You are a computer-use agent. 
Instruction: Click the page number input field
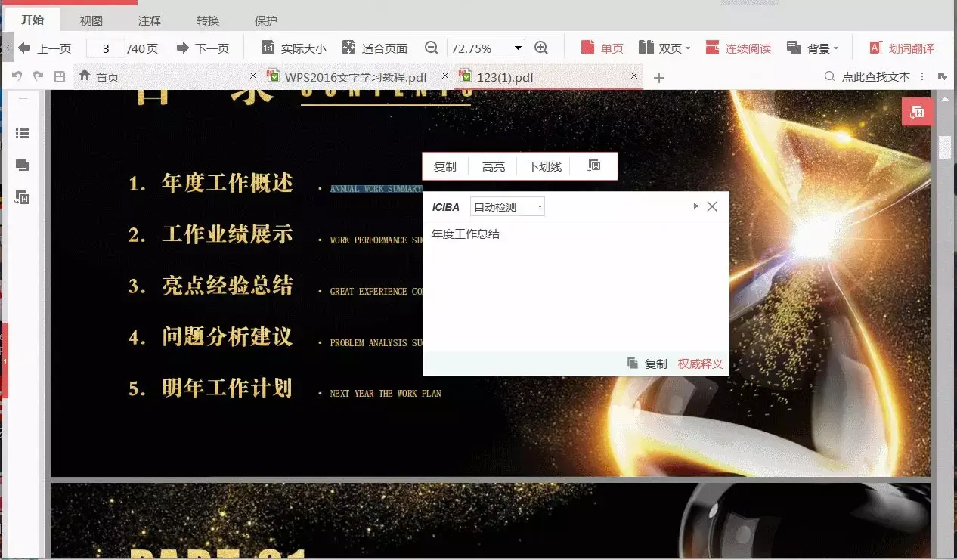106,48
